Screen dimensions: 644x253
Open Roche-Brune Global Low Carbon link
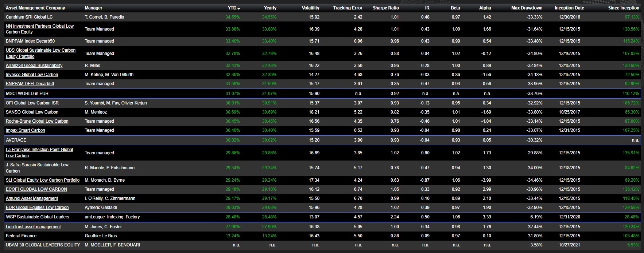click(37, 121)
